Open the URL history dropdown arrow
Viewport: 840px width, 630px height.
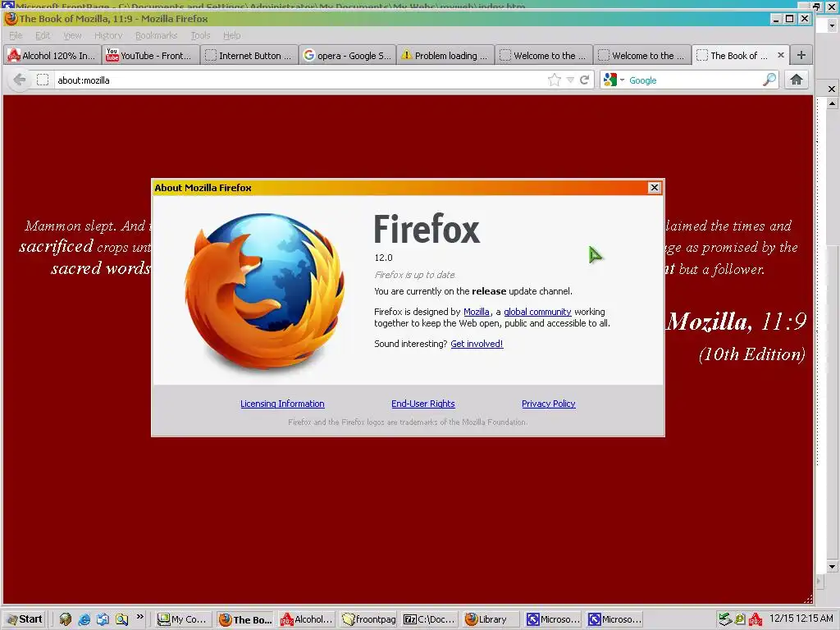pos(570,80)
